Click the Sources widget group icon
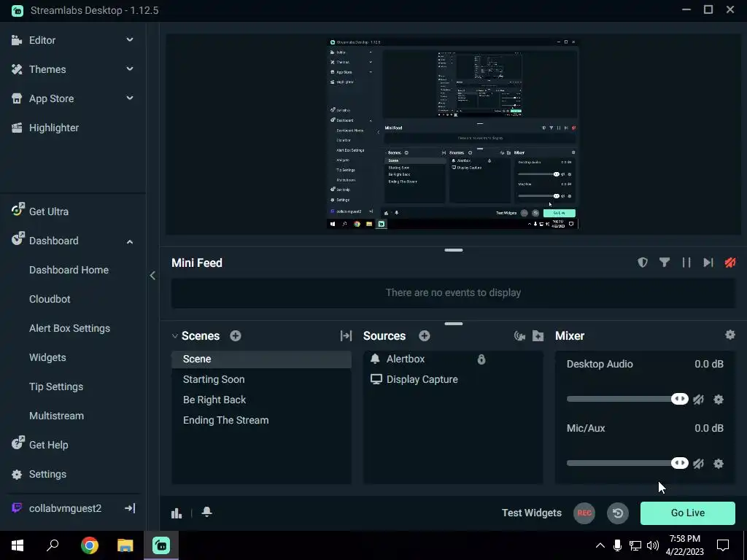747x560 pixels. (519, 336)
